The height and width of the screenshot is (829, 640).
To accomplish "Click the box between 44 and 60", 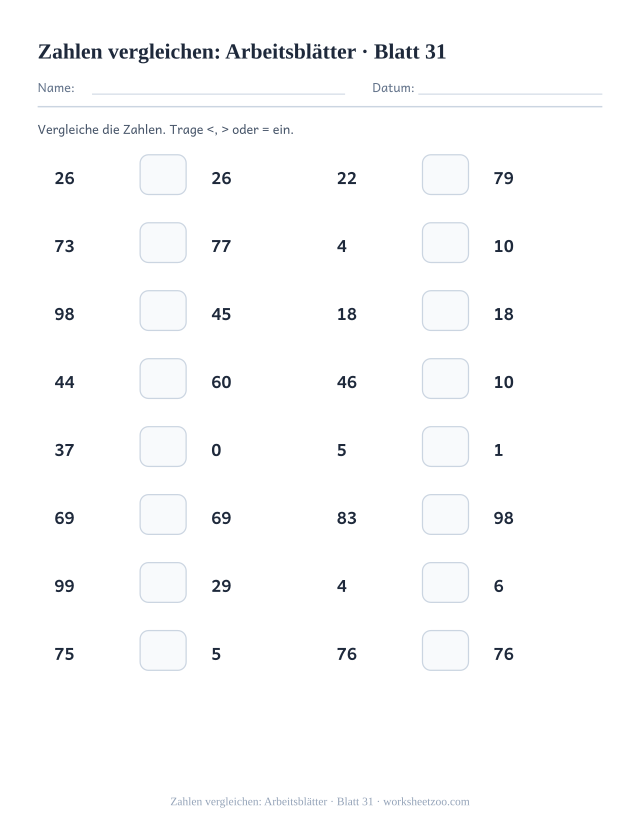I will click(163, 379).
